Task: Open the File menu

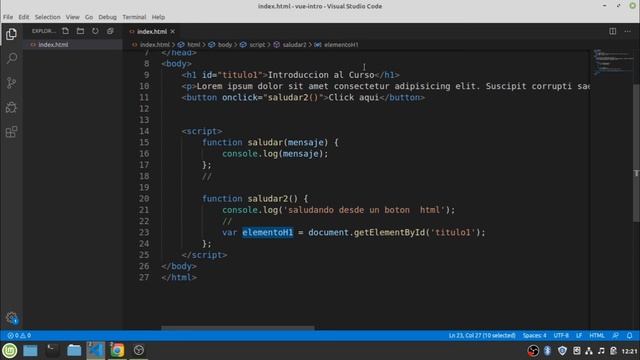Action: [8, 17]
